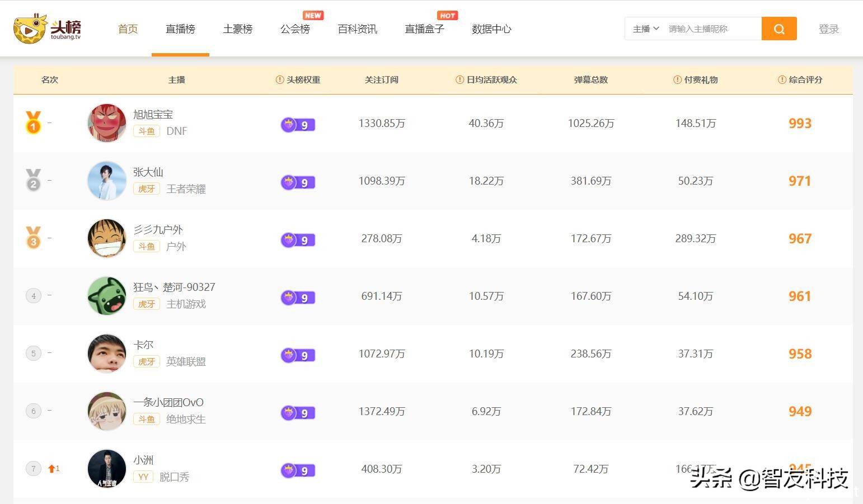The width and height of the screenshot is (863, 504).
Task: Click the 主机游戏 category label
Action: 186,304
